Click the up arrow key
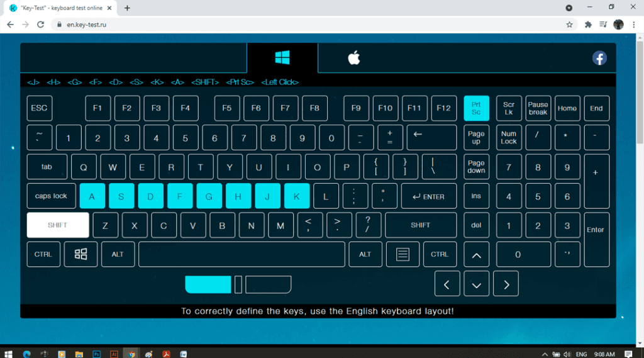This screenshot has width=644, height=358. point(477,255)
